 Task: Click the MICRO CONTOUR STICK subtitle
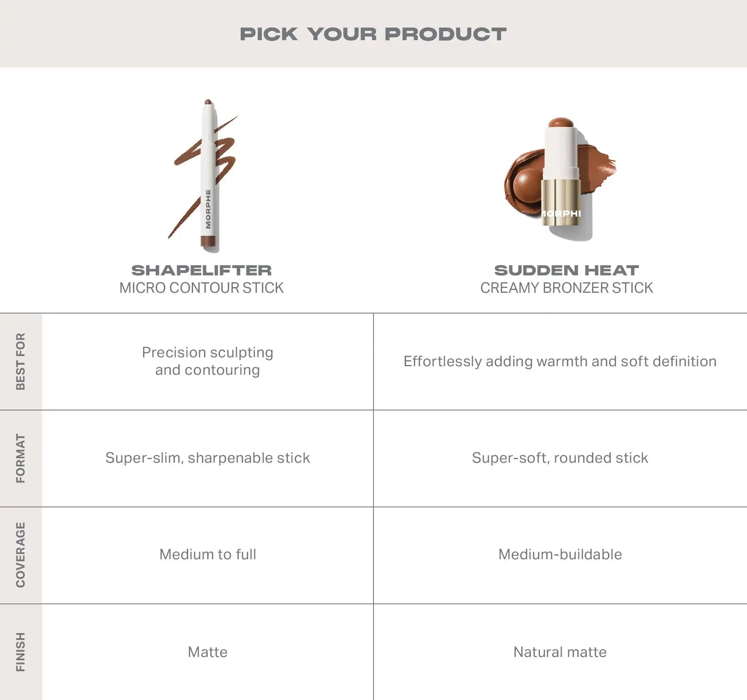(202, 288)
